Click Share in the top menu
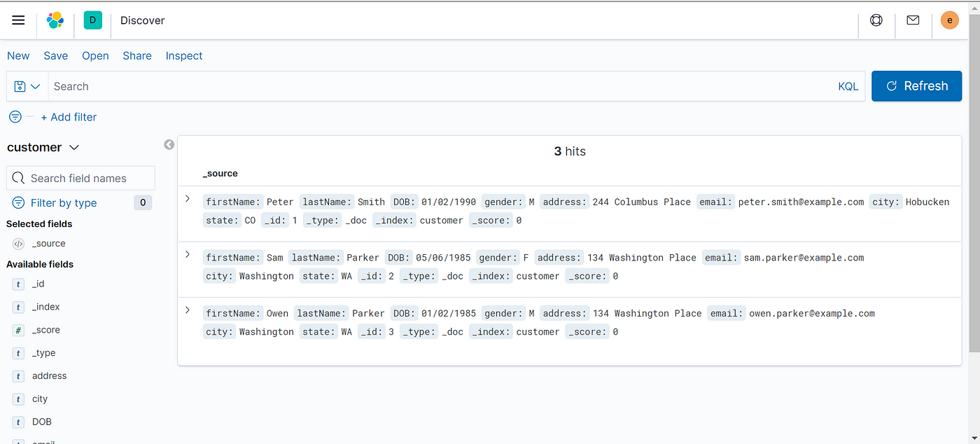 (x=137, y=56)
